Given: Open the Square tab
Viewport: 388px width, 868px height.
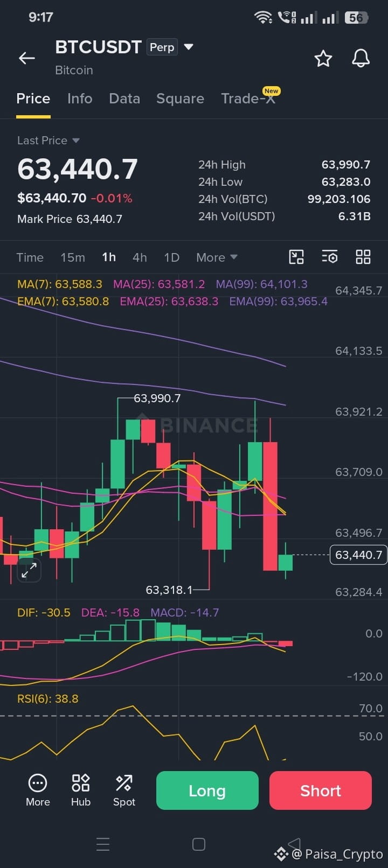Looking at the screenshot, I should tap(180, 99).
